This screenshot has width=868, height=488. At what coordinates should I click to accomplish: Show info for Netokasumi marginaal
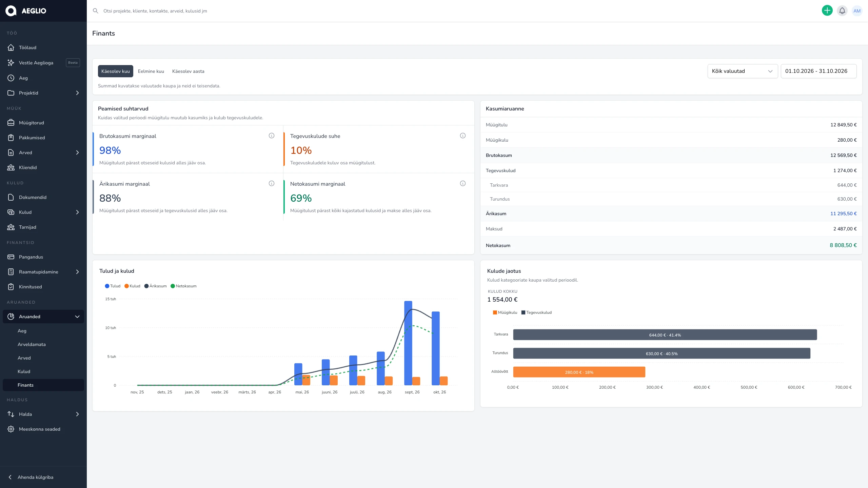463,183
